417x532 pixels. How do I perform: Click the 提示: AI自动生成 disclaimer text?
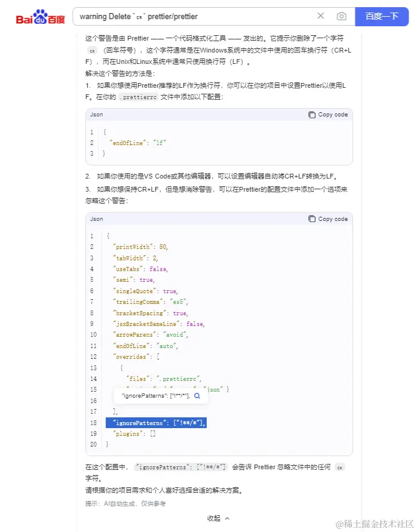coord(125,503)
